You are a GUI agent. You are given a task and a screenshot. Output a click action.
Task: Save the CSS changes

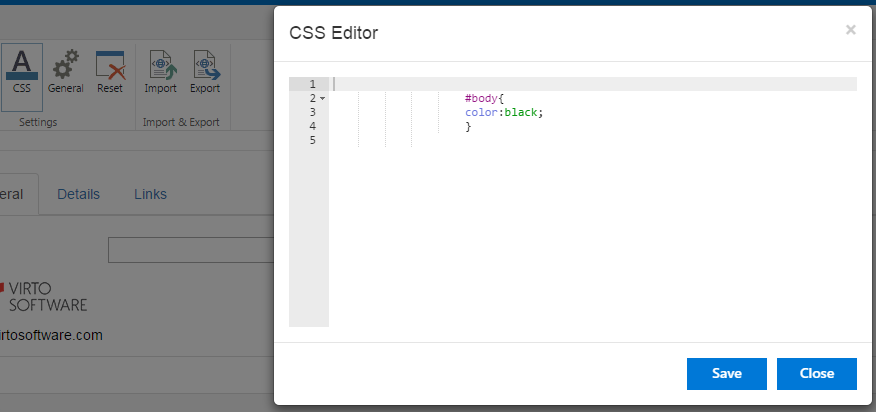tap(727, 373)
